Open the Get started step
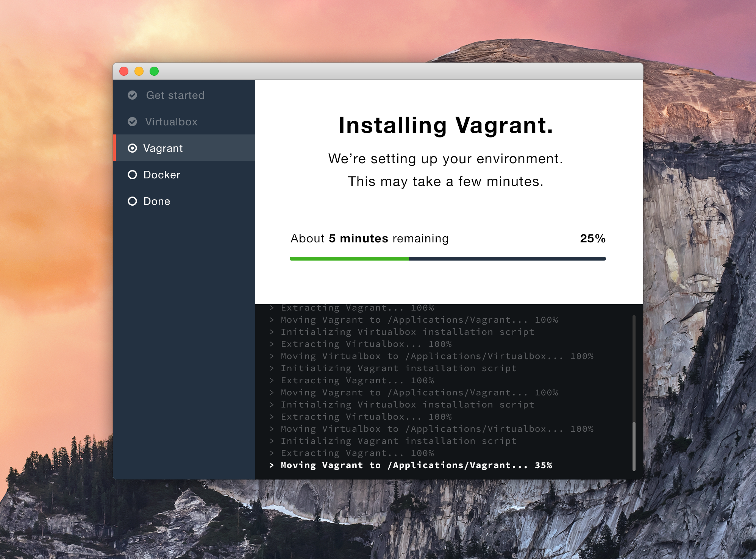This screenshot has height=559, width=756. click(x=175, y=95)
